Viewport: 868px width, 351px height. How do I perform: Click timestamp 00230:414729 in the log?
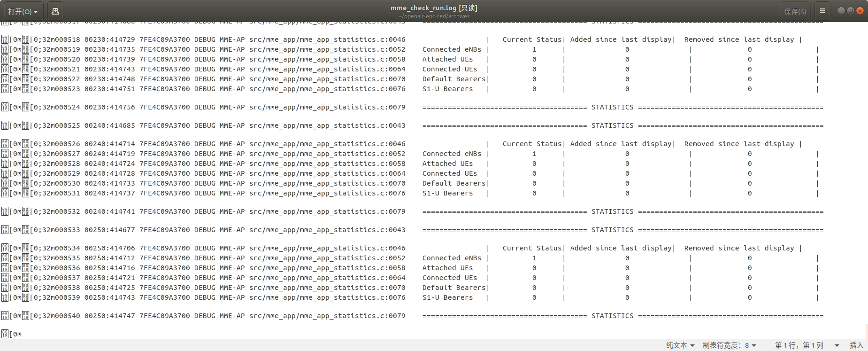pos(109,39)
